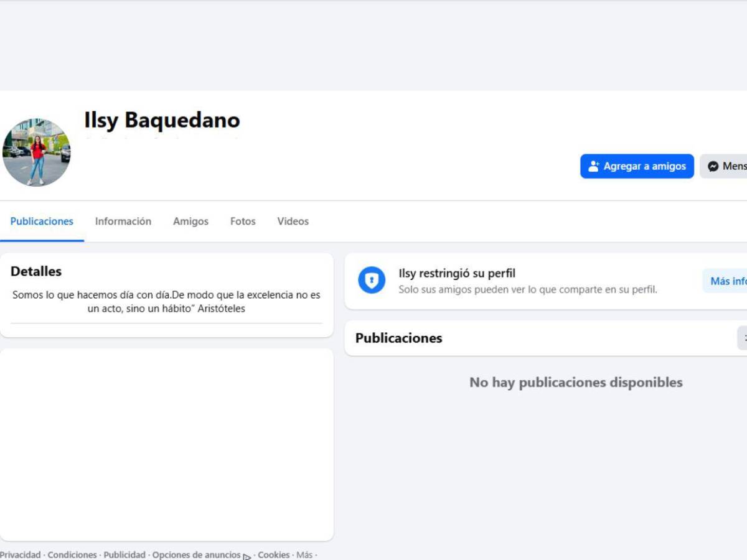Click the Aristóteles quote in Detalles
Viewport: 747px width, 560px height.
pyautogui.click(x=166, y=302)
